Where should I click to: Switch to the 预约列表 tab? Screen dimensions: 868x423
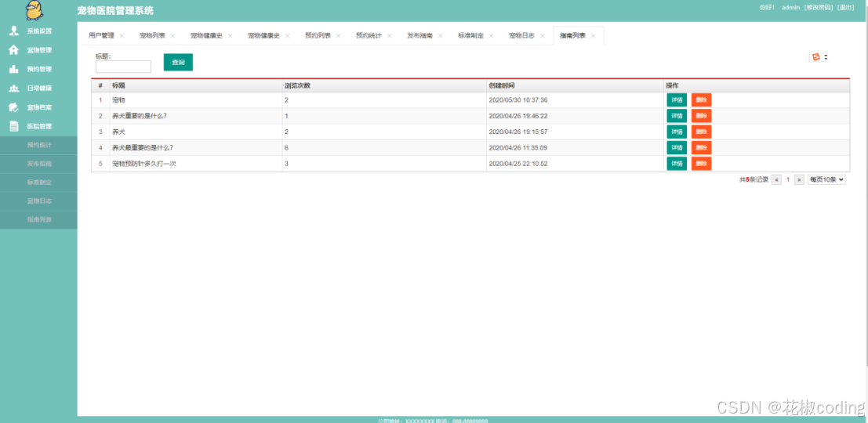click(x=318, y=35)
